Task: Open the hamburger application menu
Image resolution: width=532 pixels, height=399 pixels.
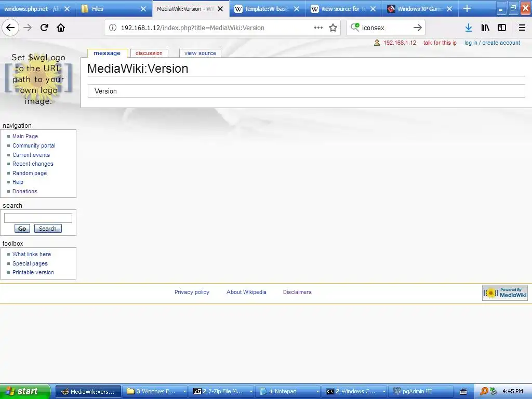Action: (x=522, y=28)
